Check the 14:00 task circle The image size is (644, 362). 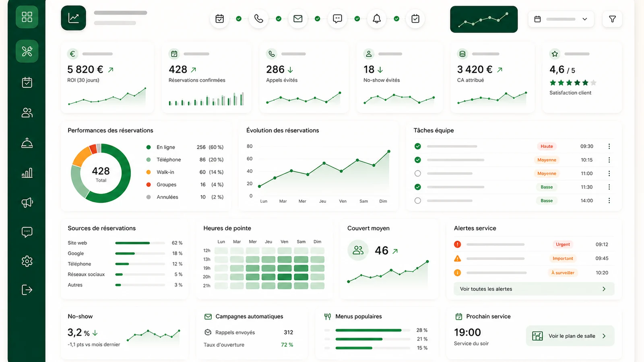pos(418,201)
